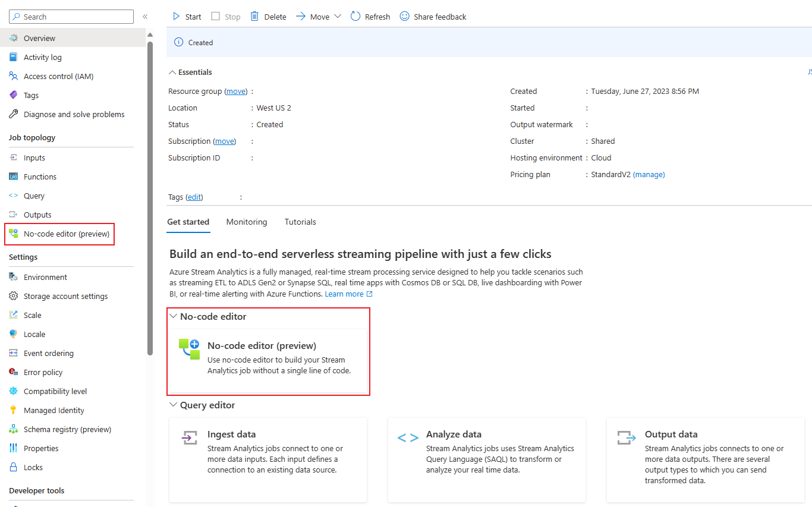Collapse the Query editor section
The height and width of the screenshot is (507, 812).
174,405
